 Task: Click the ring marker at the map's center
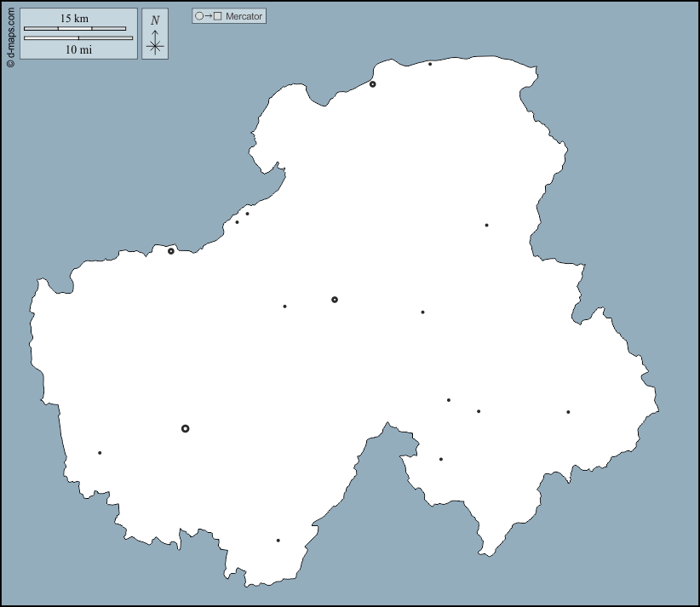335,300
